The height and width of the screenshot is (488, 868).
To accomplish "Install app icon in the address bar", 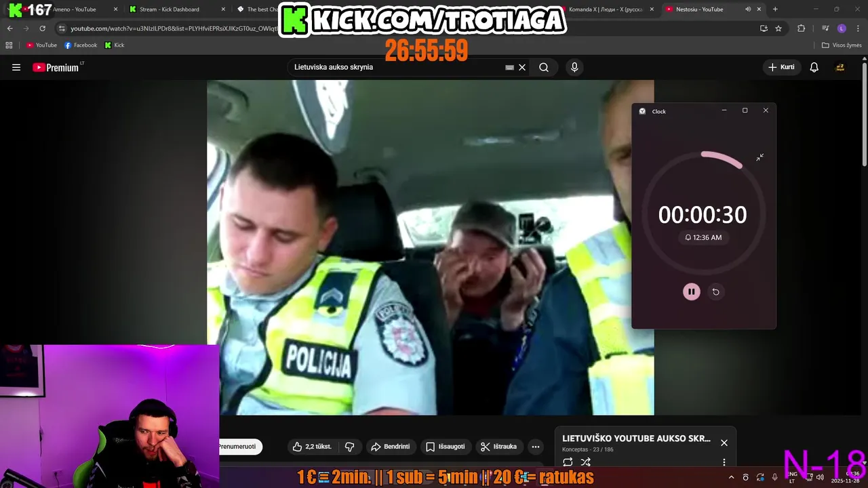I will pos(764,28).
